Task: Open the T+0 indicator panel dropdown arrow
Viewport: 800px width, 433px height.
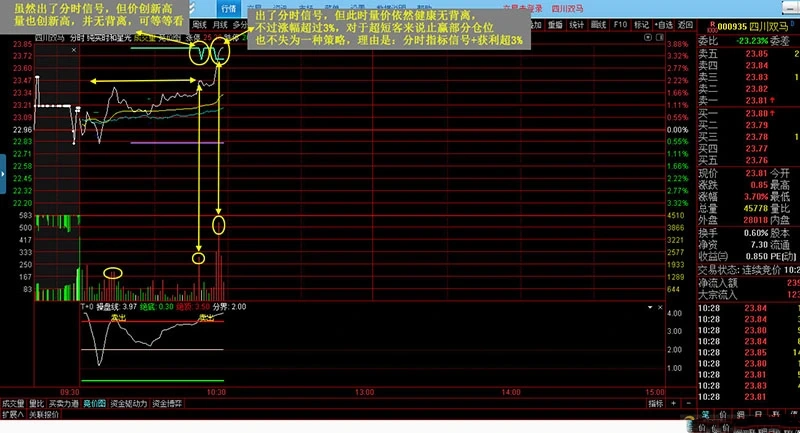Action: pyautogui.click(x=649, y=308)
